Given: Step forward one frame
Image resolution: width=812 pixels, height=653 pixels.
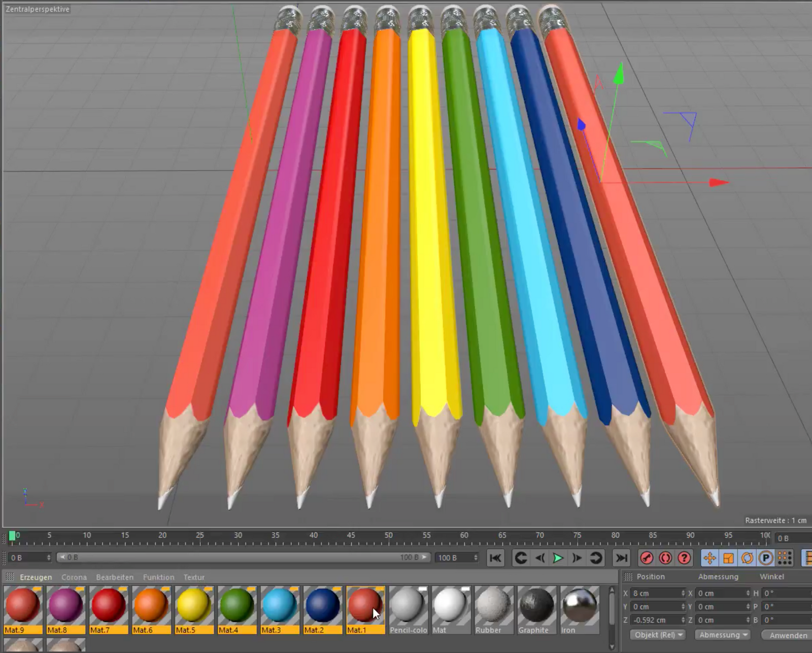Looking at the screenshot, I should point(577,558).
